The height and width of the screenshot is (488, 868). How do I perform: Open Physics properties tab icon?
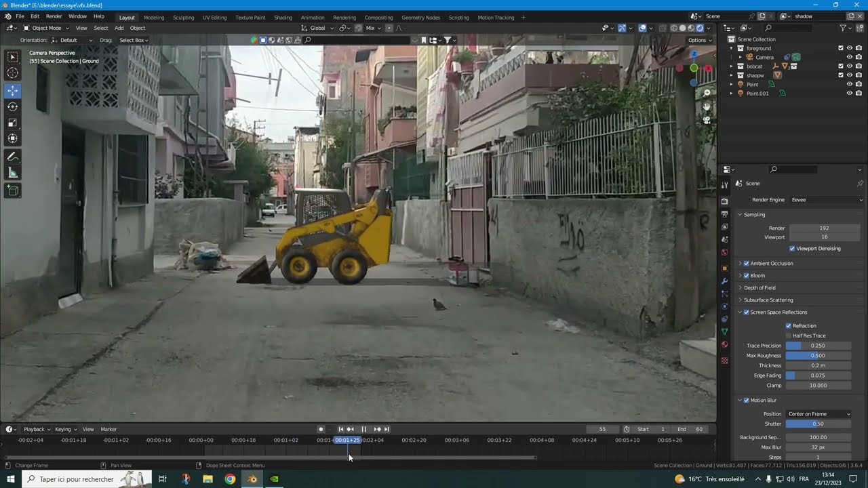(x=724, y=306)
